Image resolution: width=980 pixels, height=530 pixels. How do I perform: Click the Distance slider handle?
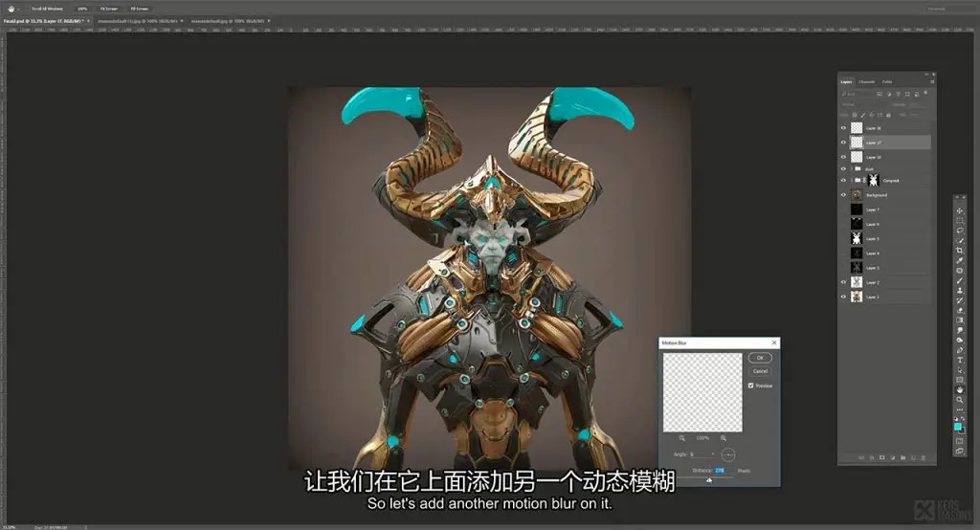click(x=709, y=480)
